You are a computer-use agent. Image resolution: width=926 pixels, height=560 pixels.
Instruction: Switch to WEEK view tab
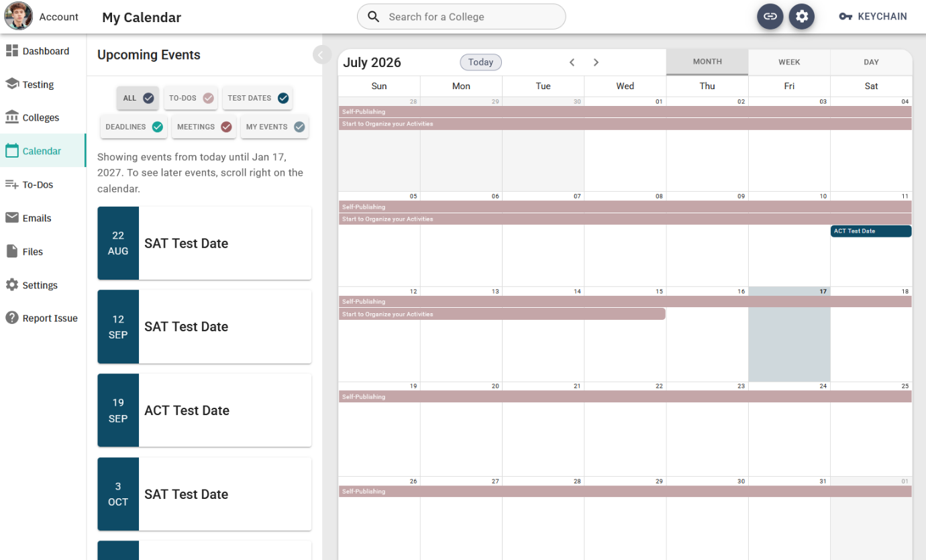pyautogui.click(x=789, y=62)
